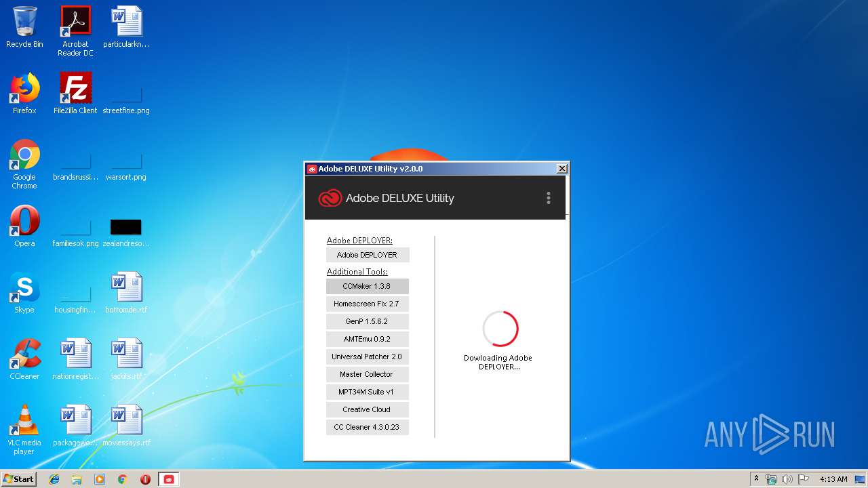Screen dimensions: 868x488
Task: Launch Opera from the taskbar
Action: coord(145,479)
